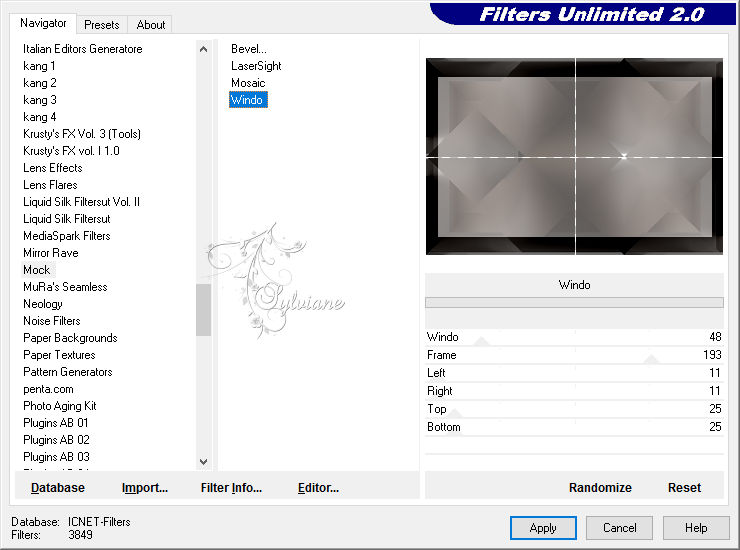The width and height of the screenshot is (740, 550).
Task: Select the Plugins AB 03 category
Action: [x=56, y=457]
